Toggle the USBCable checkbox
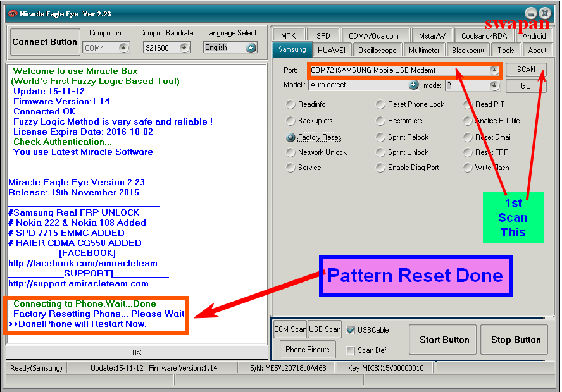The height and width of the screenshot is (392, 562). (x=351, y=330)
